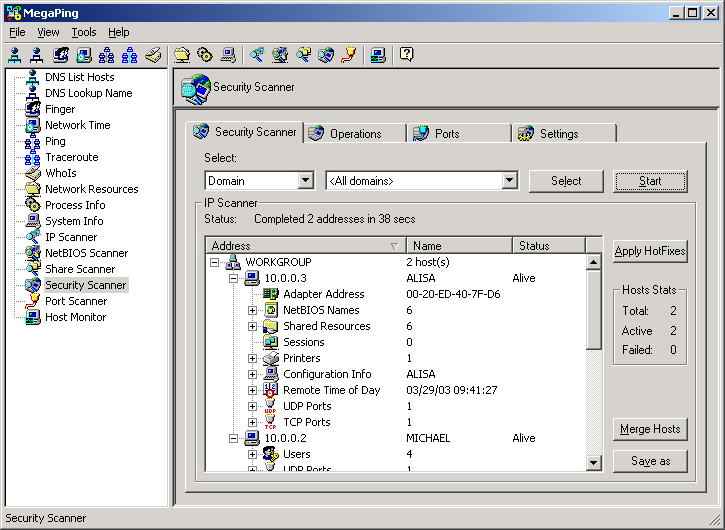This screenshot has height=530, width=725.
Task: Open Port Scanner in the left tree
Action: [x=76, y=301]
